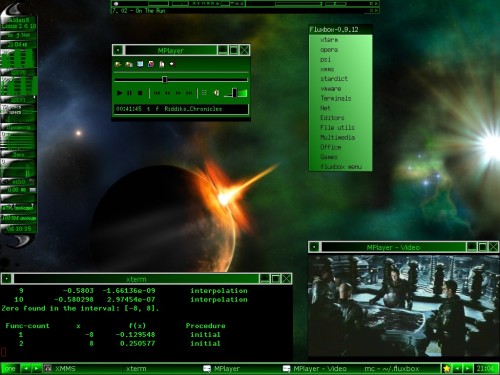Click the play button in MPlayer

[x=120, y=93]
